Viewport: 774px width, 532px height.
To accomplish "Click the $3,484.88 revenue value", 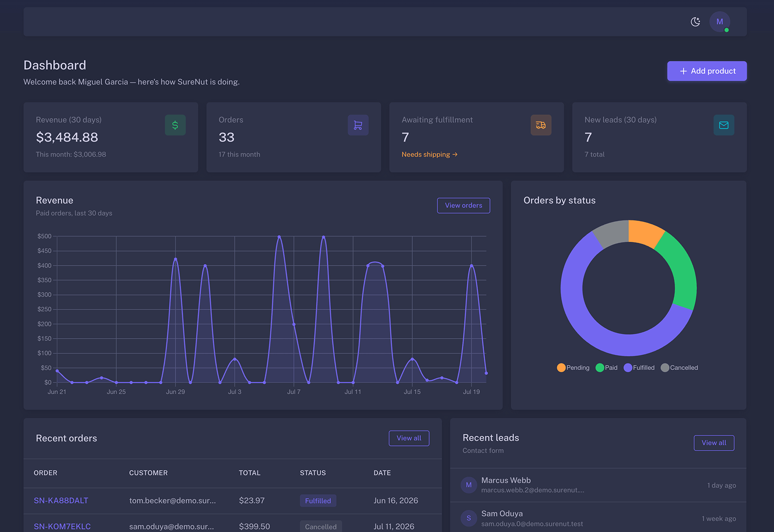I will tap(67, 137).
